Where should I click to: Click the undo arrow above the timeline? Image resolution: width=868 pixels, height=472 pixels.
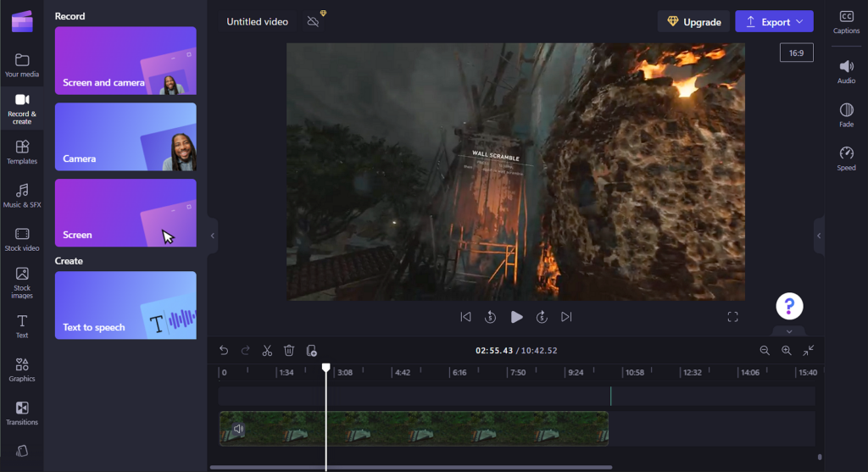[x=224, y=350]
